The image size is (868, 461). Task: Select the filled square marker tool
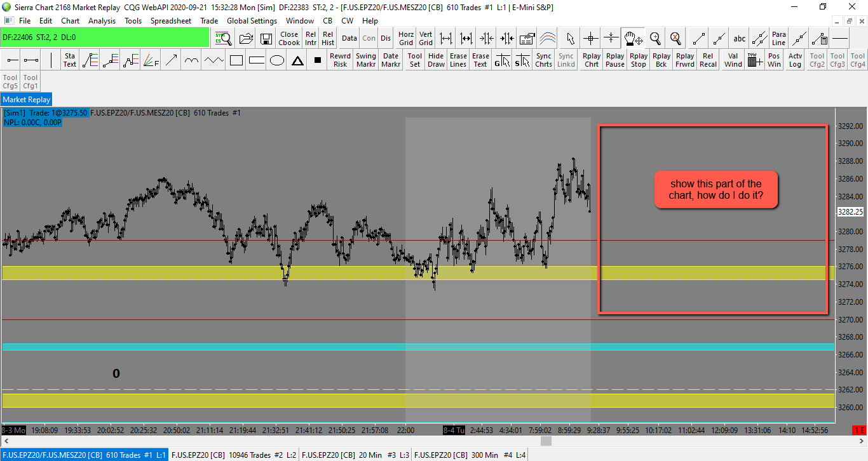(318, 60)
